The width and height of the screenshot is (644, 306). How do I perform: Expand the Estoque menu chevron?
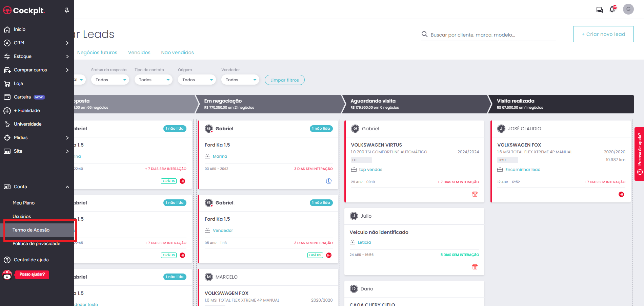tap(67, 57)
